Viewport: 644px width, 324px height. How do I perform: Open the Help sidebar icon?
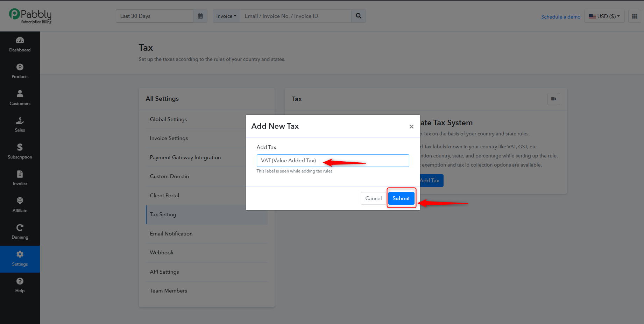[x=20, y=281]
